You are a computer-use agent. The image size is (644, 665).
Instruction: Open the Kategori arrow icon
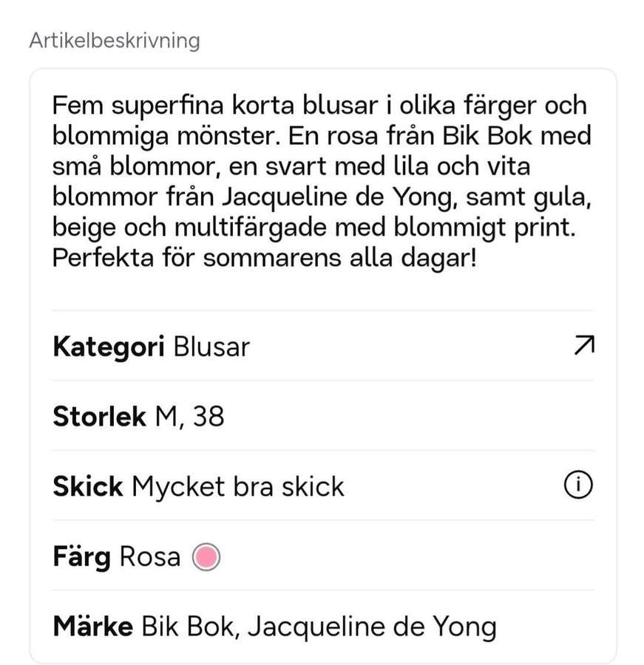pos(583,346)
